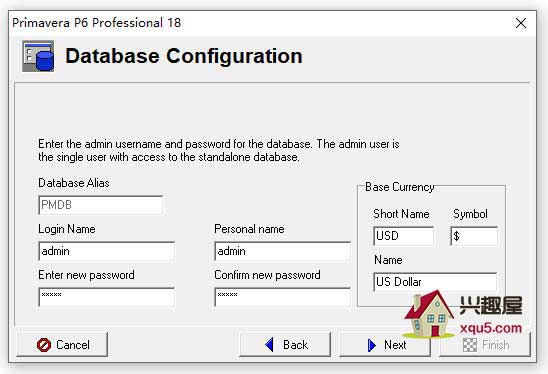Image resolution: width=548 pixels, height=374 pixels.
Task: Click the Enter new password label
Action: [x=86, y=275]
